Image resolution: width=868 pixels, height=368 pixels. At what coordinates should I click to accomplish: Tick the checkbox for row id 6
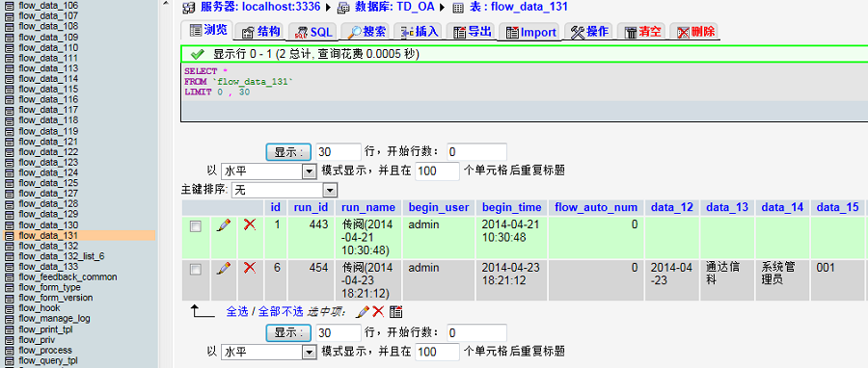[x=196, y=270]
